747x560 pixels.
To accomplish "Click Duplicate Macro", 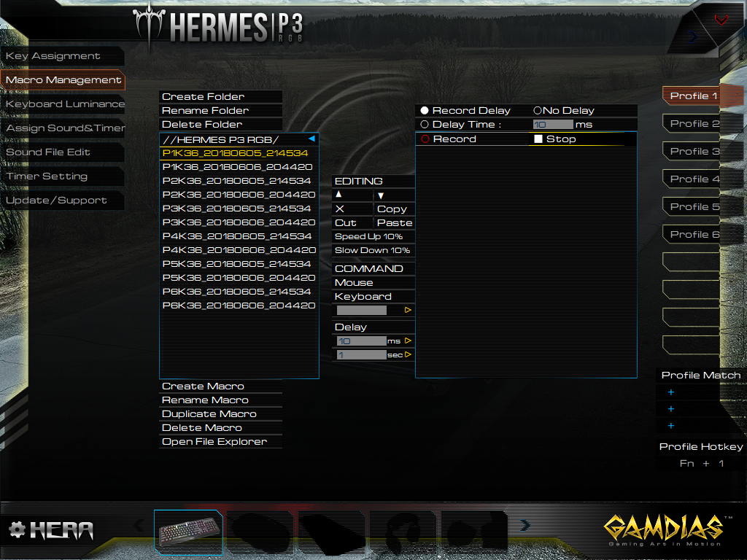I will (220, 414).
